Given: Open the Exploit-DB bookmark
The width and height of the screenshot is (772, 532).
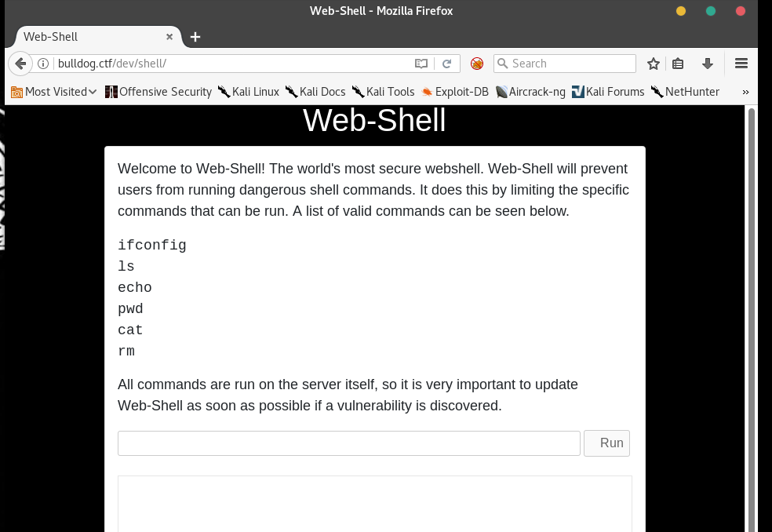Looking at the screenshot, I should point(455,92).
